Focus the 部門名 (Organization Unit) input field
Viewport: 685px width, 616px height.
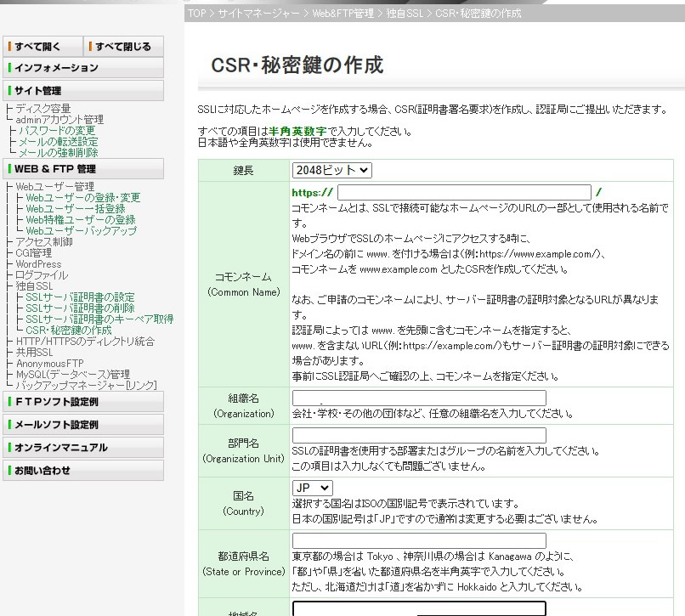point(419,435)
